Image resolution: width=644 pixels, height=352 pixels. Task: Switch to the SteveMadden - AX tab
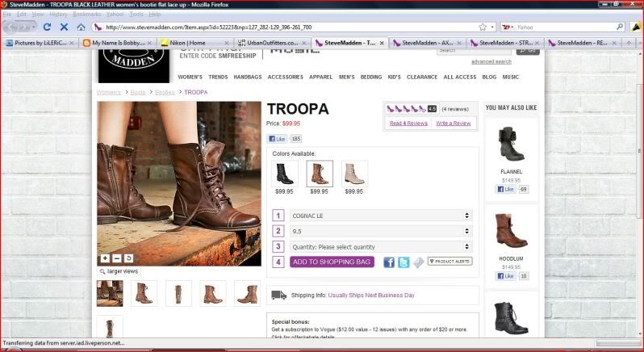pos(427,43)
